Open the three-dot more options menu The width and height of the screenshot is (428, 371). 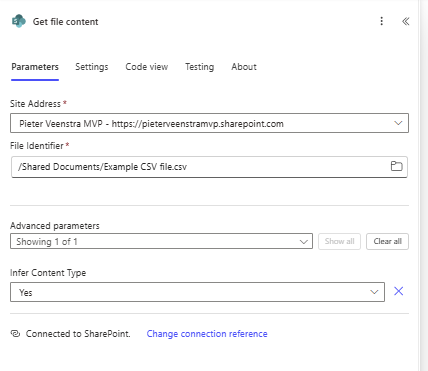tap(382, 21)
